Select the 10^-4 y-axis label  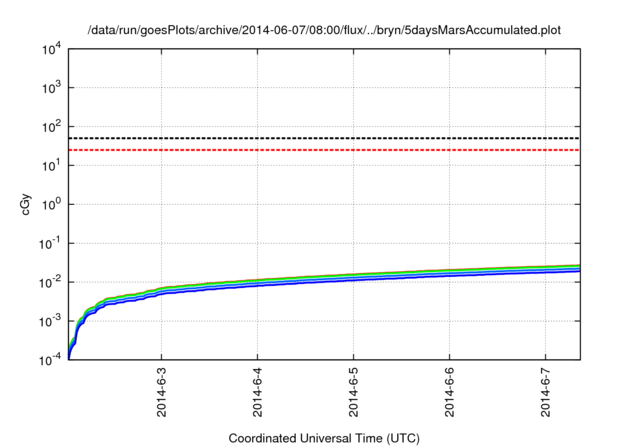50,360
